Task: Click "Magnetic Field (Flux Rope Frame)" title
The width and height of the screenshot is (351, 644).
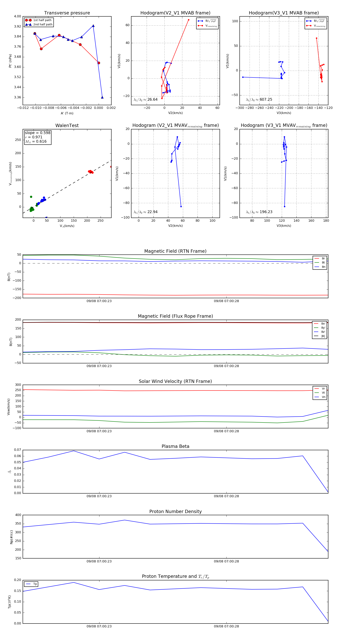Action: tap(175, 316)
